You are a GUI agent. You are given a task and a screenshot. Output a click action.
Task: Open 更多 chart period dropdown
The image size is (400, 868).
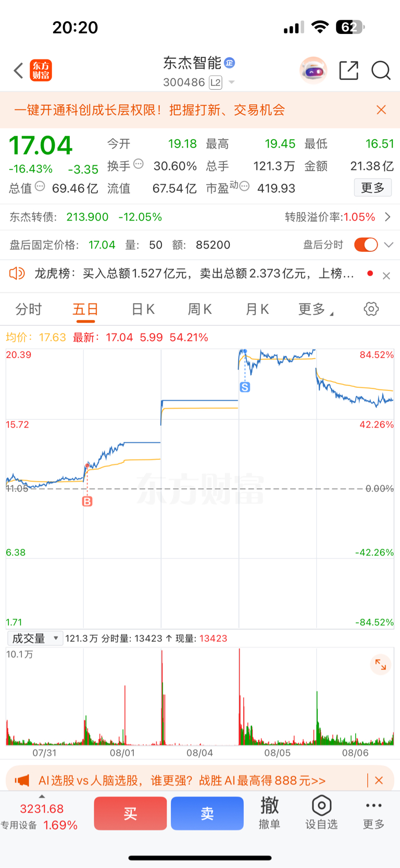pos(316,310)
